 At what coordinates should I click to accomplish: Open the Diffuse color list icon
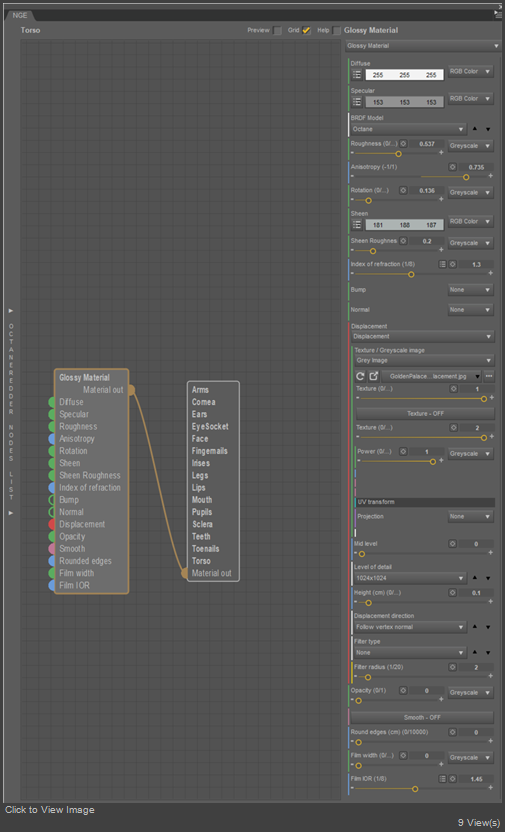coord(358,75)
